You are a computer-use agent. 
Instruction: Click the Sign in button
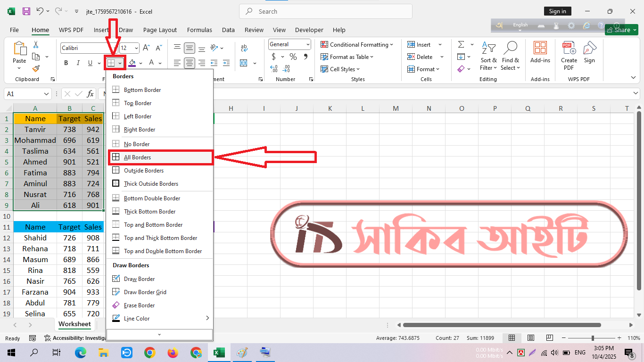coord(557,11)
